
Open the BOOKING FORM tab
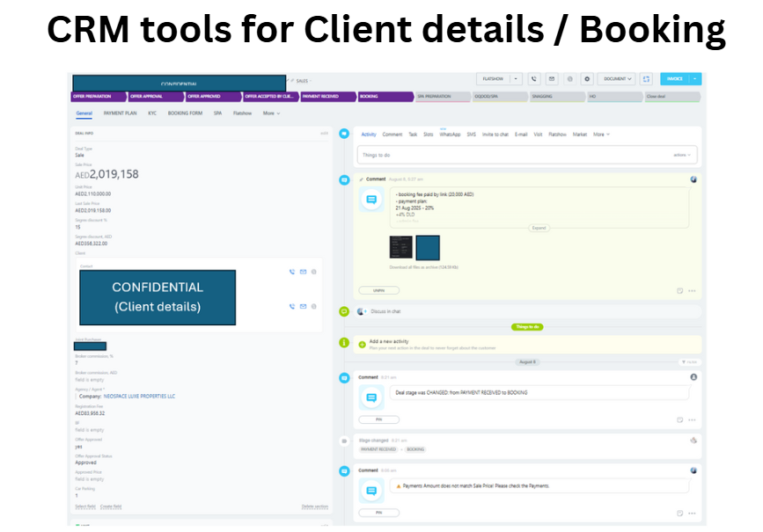click(185, 113)
